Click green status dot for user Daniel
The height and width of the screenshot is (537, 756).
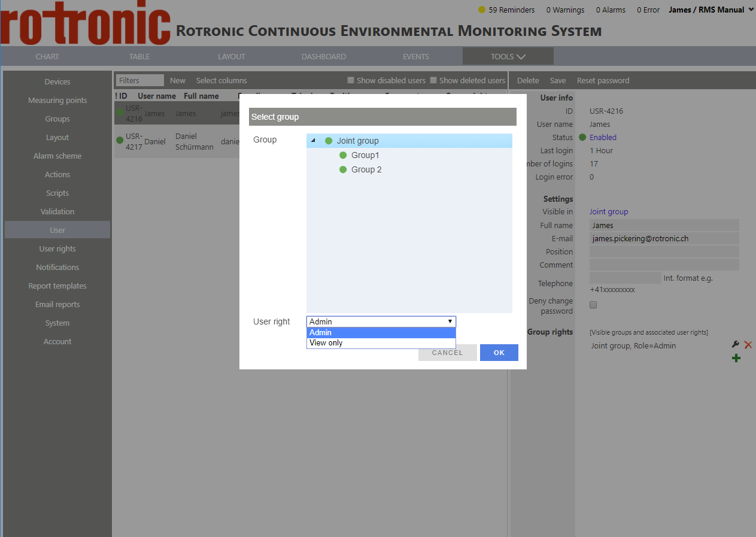(x=120, y=140)
